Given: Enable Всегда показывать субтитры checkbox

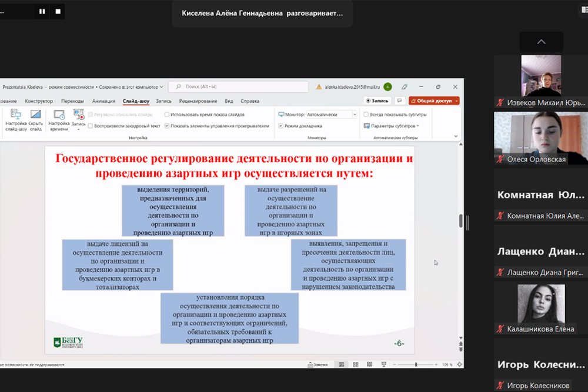Looking at the screenshot, I should (x=366, y=115).
